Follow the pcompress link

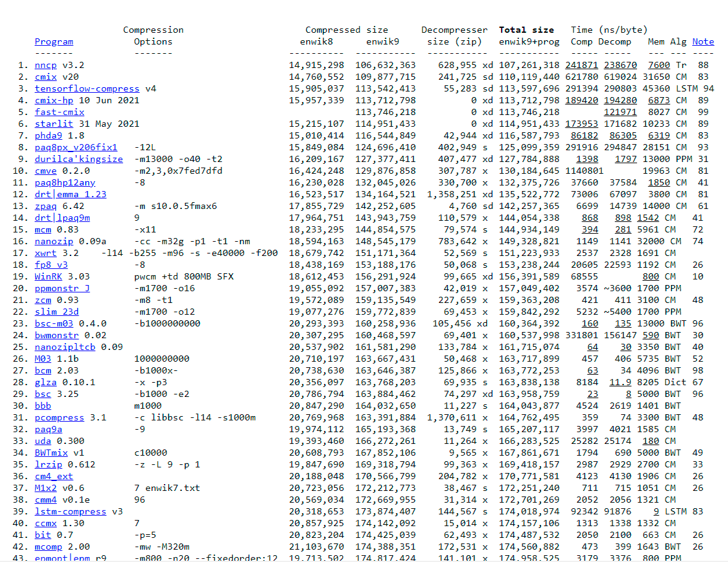[59, 418]
